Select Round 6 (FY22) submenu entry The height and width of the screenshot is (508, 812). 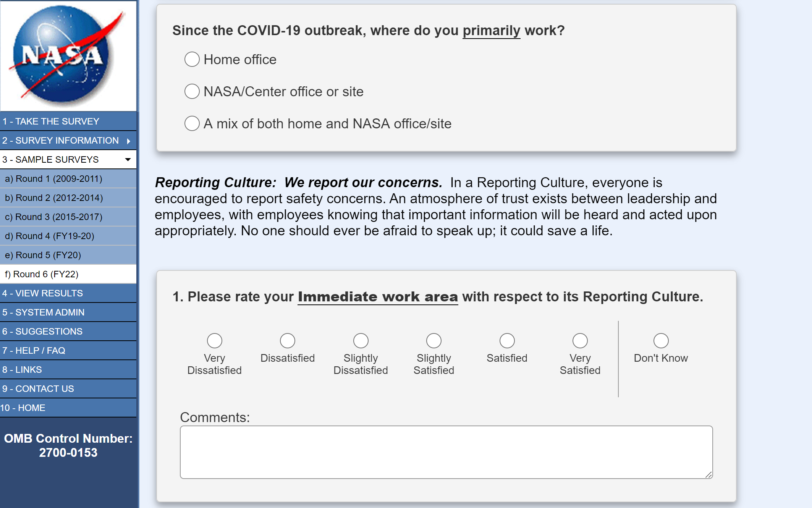[42, 274]
